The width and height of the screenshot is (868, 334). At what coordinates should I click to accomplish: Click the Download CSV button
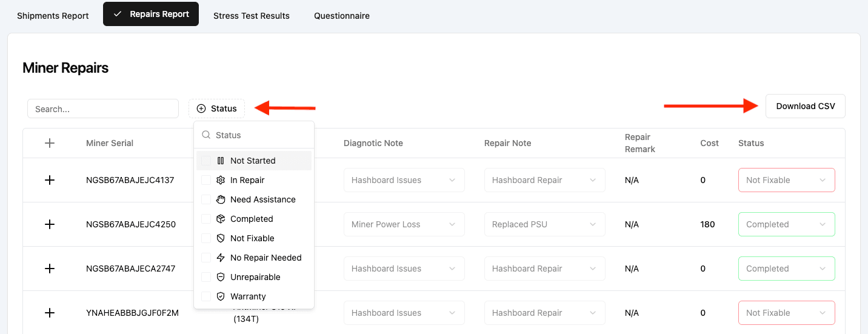point(805,106)
